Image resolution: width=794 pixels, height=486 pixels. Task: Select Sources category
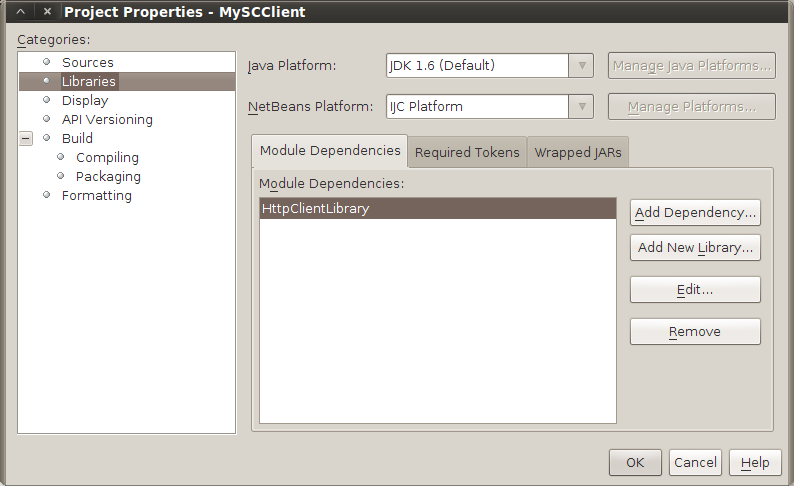coord(88,62)
